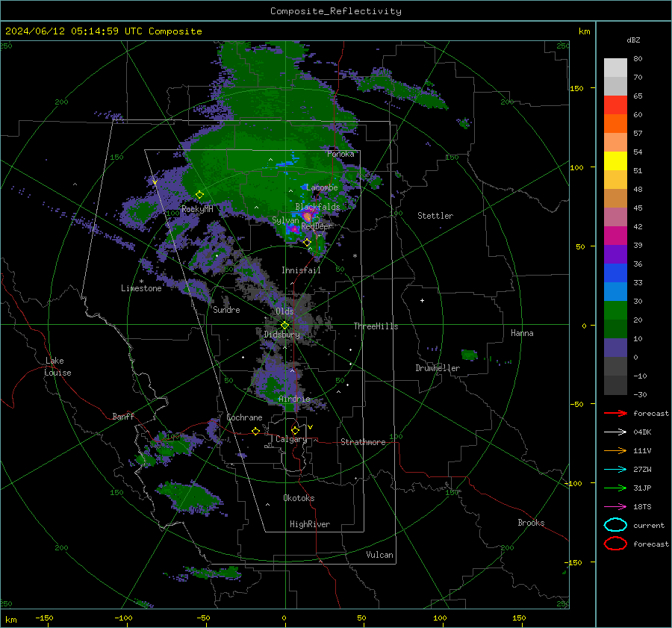
Task: Click the Brooks city label
Action: tap(531, 523)
